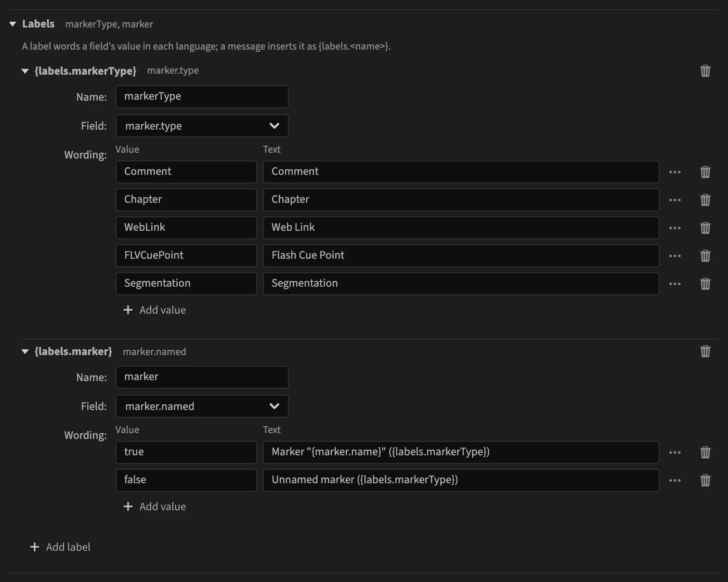The width and height of the screenshot is (728, 582).
Task: Edit the Segmentation text field
Action: (x=461, y=284)
